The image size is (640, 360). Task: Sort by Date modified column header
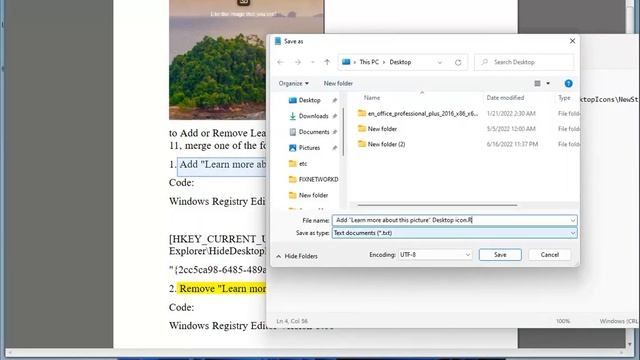(x=505, y=98)
